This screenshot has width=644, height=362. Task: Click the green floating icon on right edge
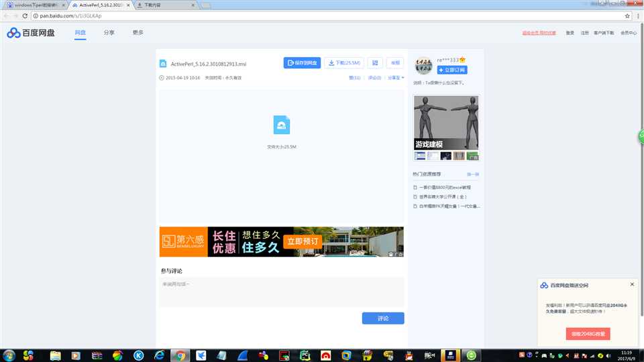(x=641, y=137)
